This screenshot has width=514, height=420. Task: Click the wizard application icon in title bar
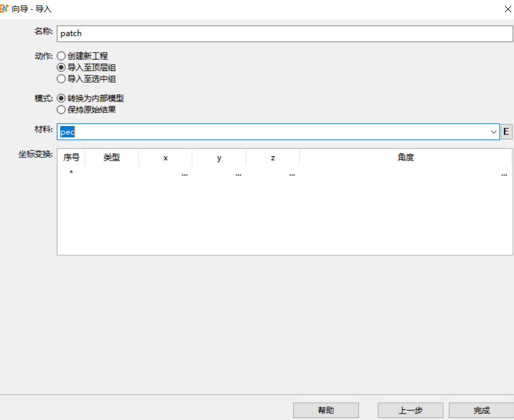tap(4, 9)
